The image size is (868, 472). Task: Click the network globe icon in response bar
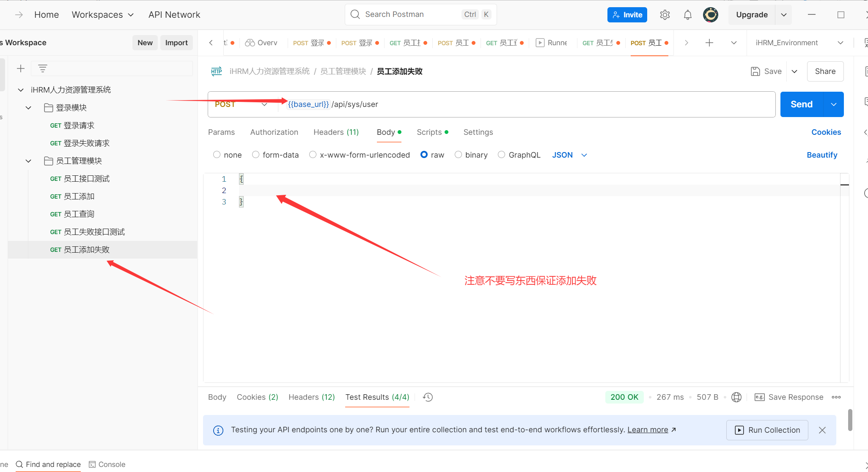tap(736, 397)
